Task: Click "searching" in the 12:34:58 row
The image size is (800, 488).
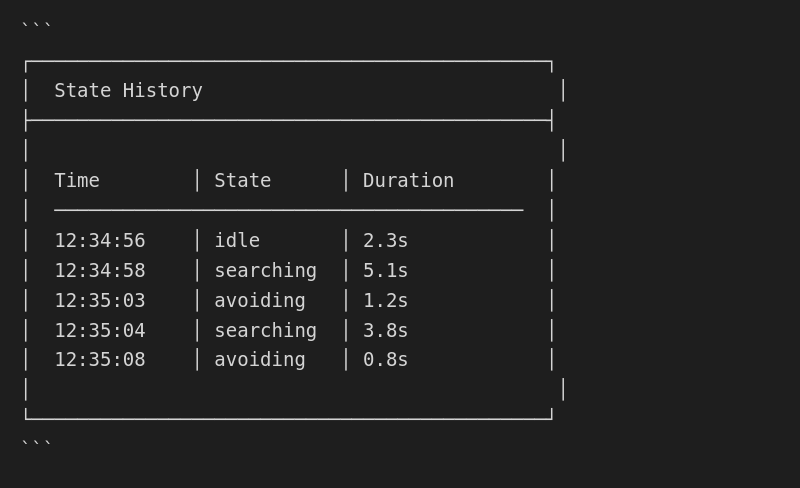Action: pyautogui.click(x=265, y=271)
